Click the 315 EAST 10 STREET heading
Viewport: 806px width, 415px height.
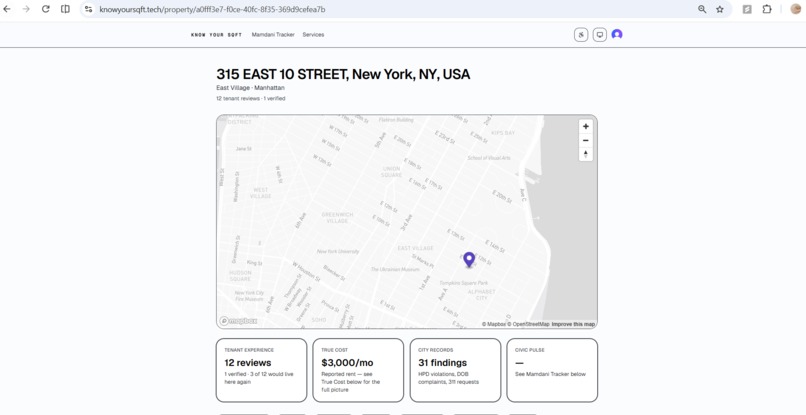[343, 75]
